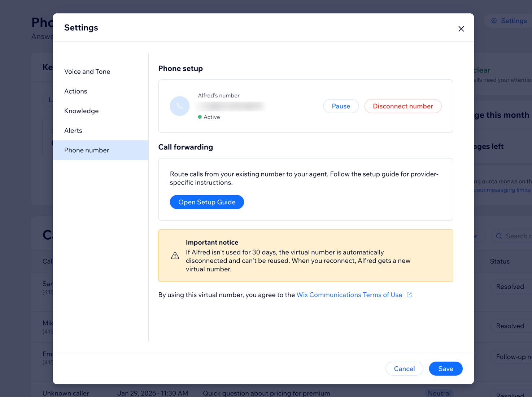Screen dimensions: 532x397
Task: Click the Neutral sentiment badge in background row
Action: (439, 393)
